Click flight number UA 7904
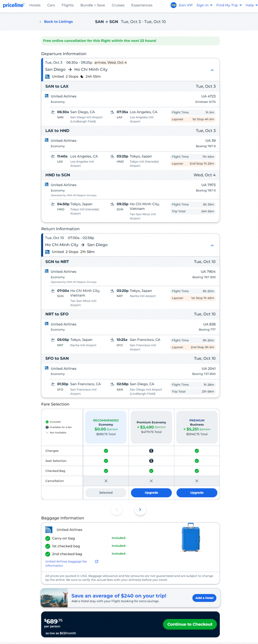 208,272
